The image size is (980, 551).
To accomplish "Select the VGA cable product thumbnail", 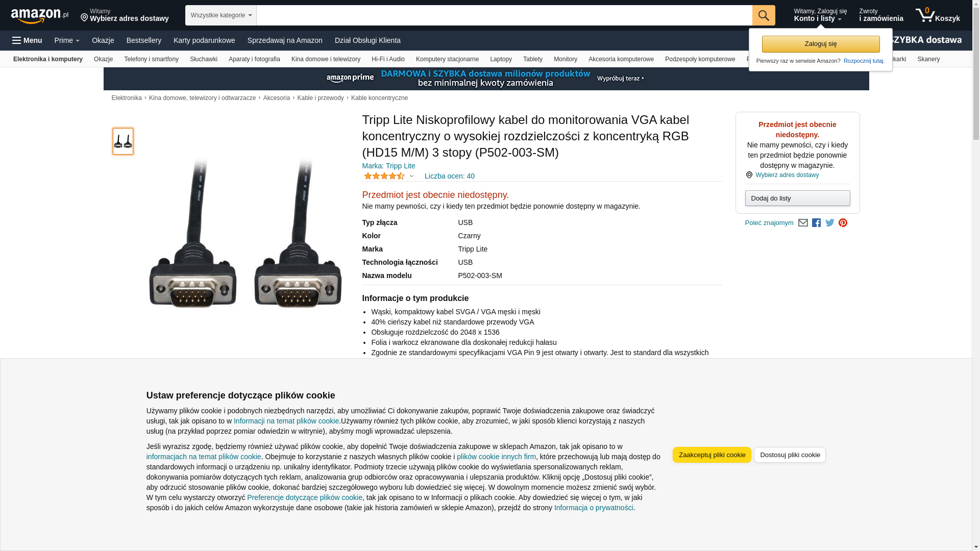I will (123, 141).
